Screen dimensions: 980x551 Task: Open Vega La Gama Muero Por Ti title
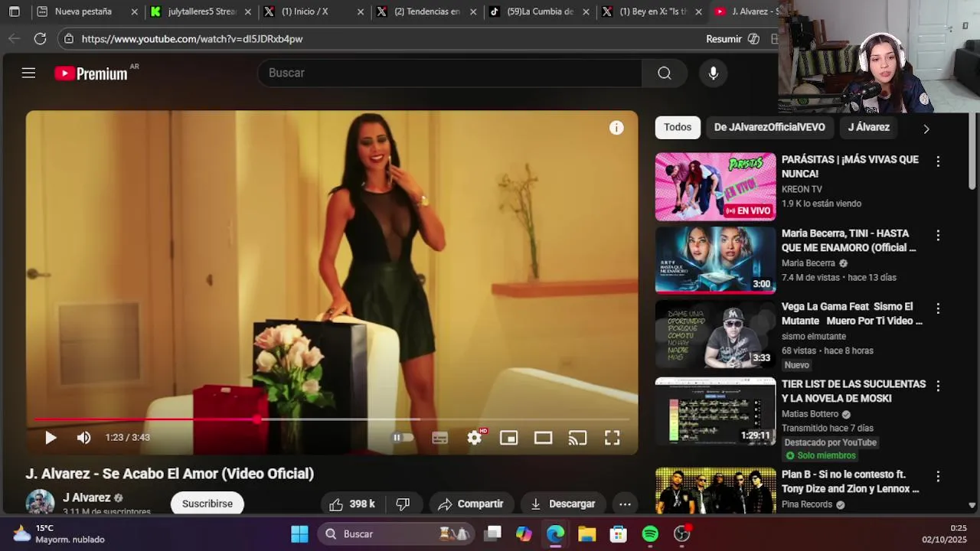click(x=852, y=314)
